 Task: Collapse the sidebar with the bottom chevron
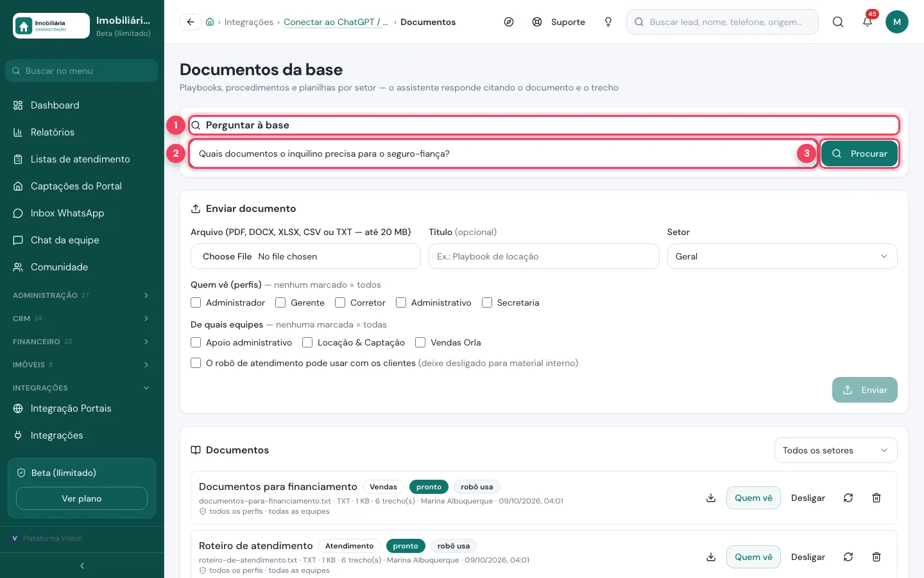pos(82,566)
